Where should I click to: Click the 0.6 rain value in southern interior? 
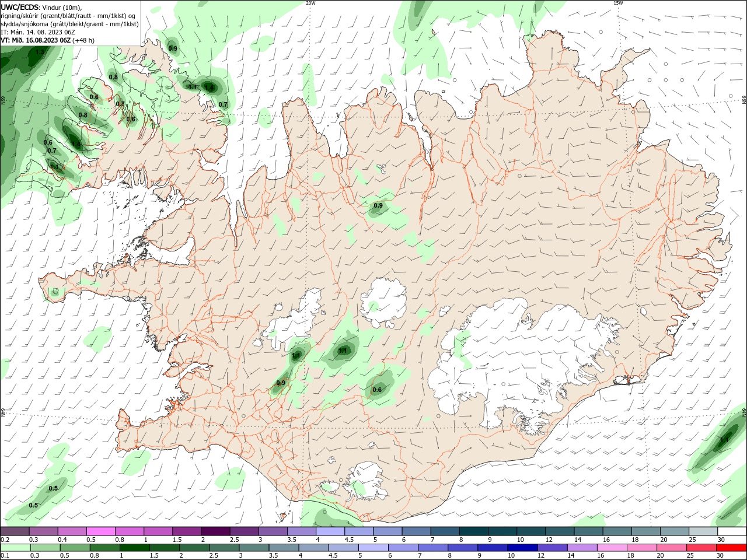[377, 390]
